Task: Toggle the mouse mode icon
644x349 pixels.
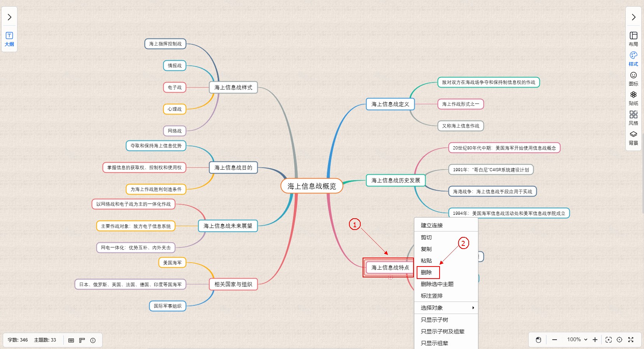Action: click(x=538, y=340)
